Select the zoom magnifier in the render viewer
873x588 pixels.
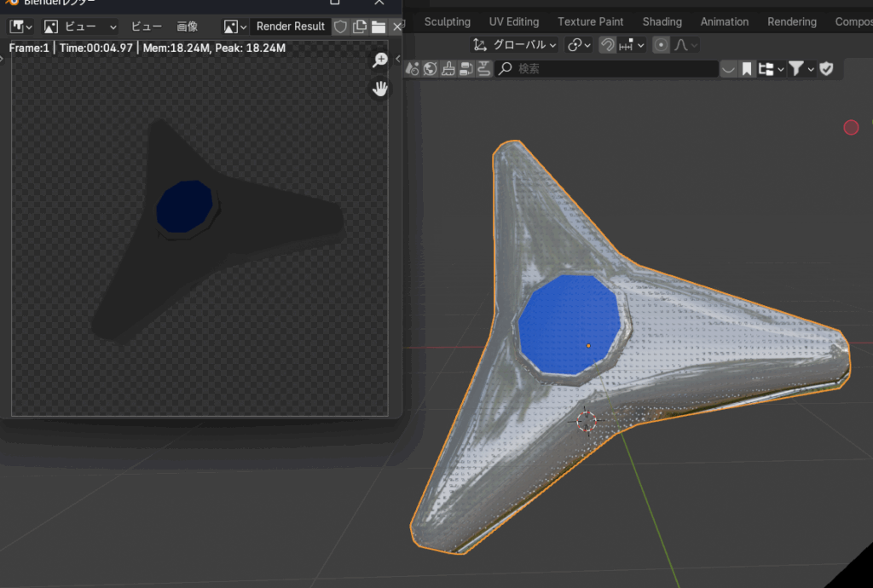click(380, 60)
